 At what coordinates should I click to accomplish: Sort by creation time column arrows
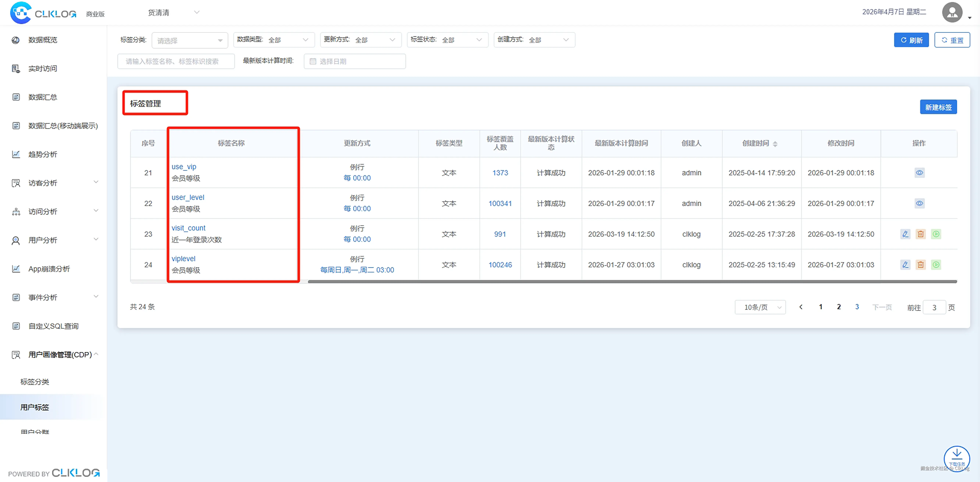[775, 143]
